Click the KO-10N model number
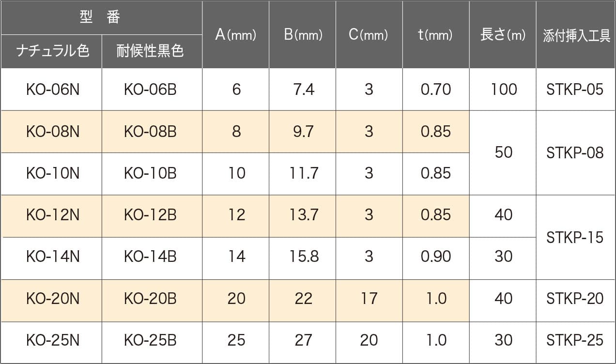The height and width of the screenshot is (364, 616). (x=53, y=173)
